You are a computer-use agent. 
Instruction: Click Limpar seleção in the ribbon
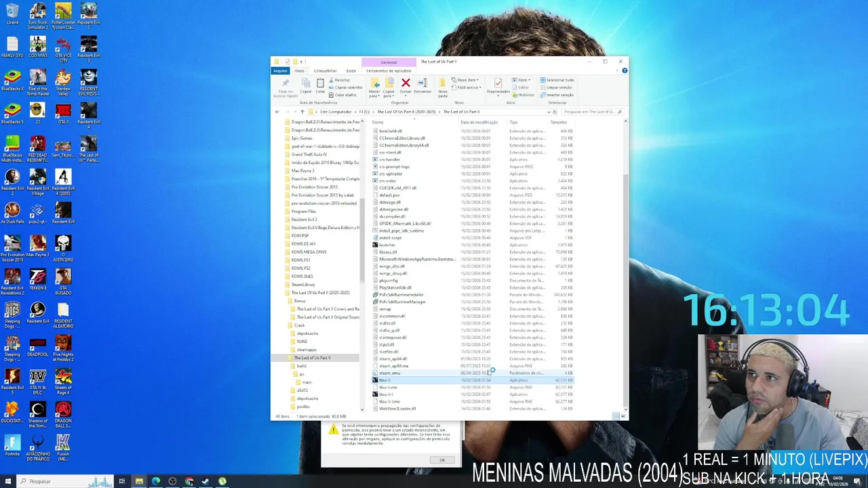557,87
